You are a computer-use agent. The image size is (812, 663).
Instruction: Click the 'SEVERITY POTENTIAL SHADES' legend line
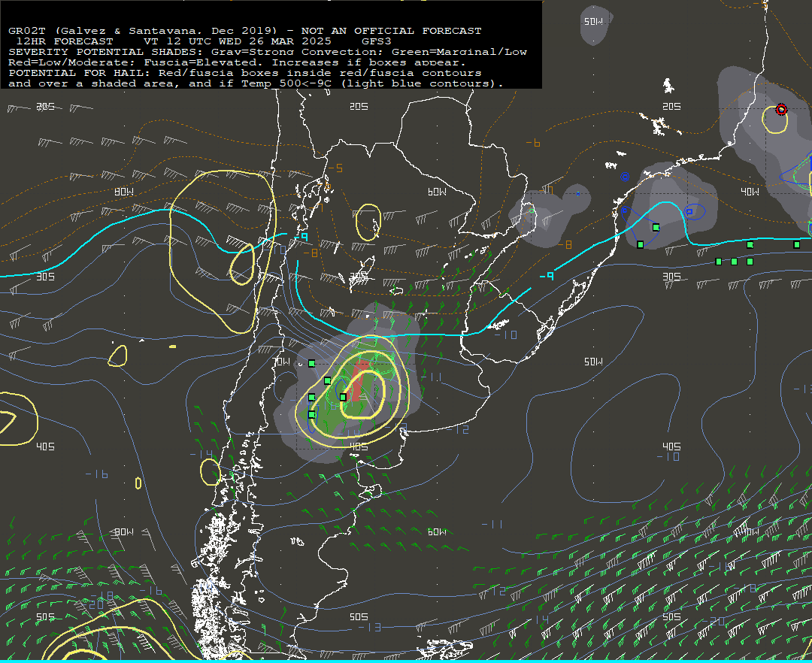[268, 52]
